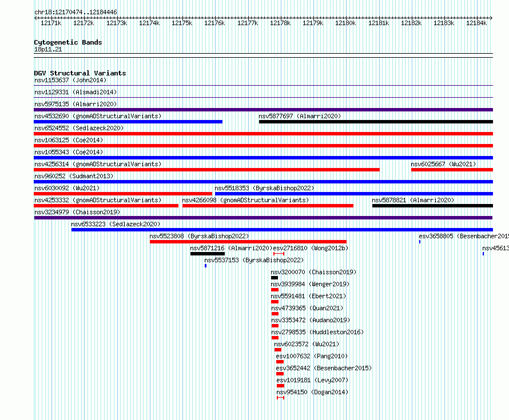509x420 pixels.
Task: Open the esv2716810 (Wong2012b) label
Action: (311, 248)
